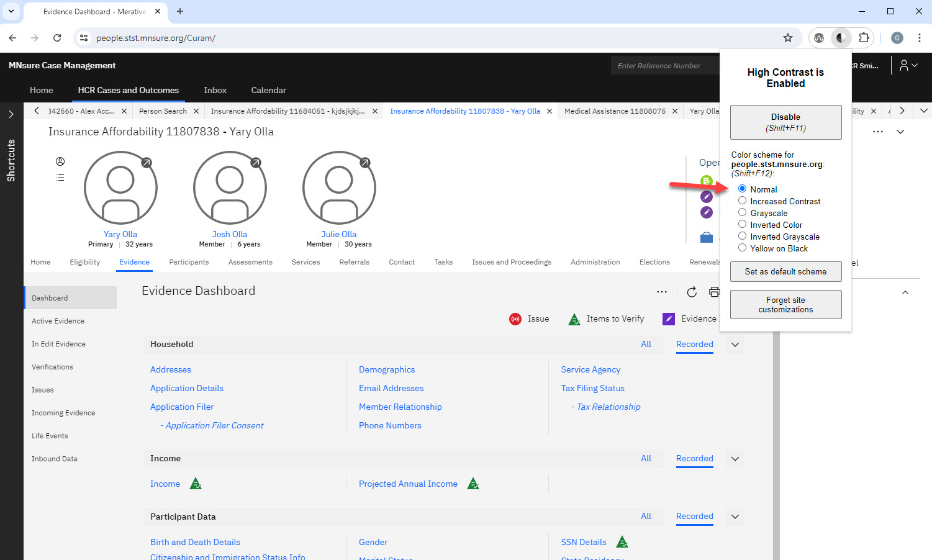Switch to the Eligibility tab
The height and width of the screenshot is (560, 932).
point(85,262)
